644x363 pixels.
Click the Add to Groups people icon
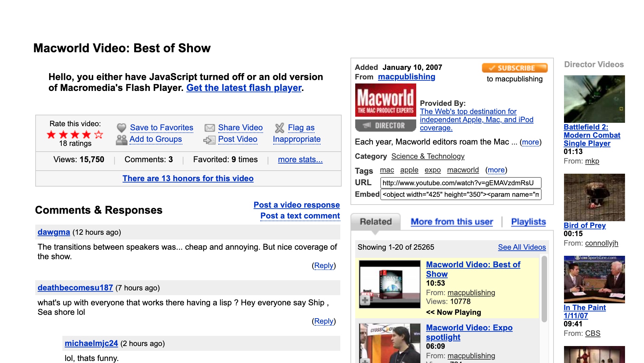click(121, 139)
